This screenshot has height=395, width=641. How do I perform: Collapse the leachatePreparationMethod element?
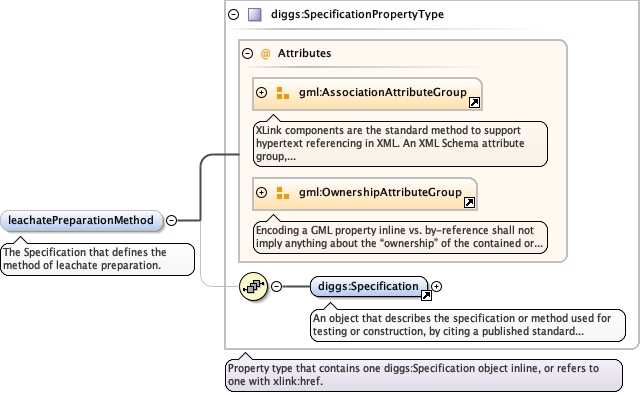171,221
